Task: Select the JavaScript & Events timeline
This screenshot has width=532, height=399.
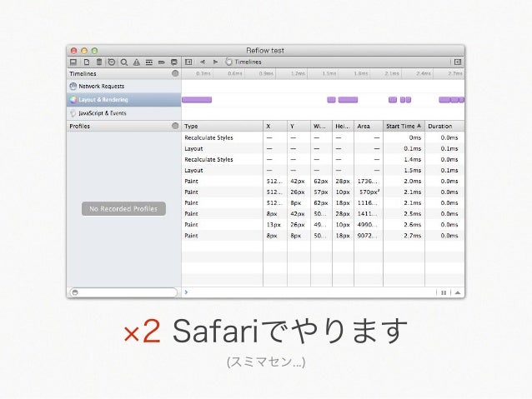Action: pos(124,113)
